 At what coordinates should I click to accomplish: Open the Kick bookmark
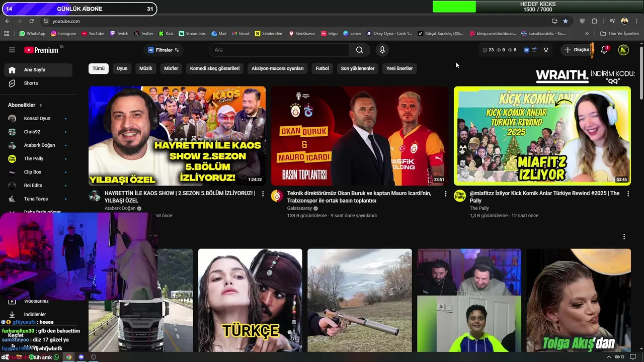(x=166, y=34)
